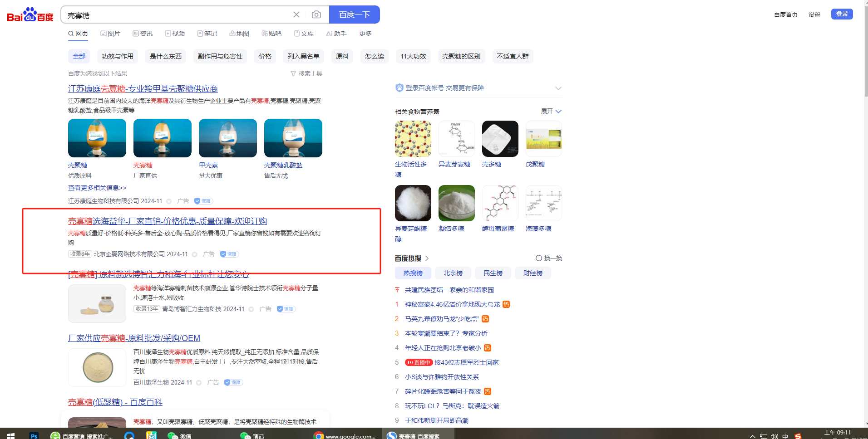Open the 生物活性多糖 image card

point(413,139)
